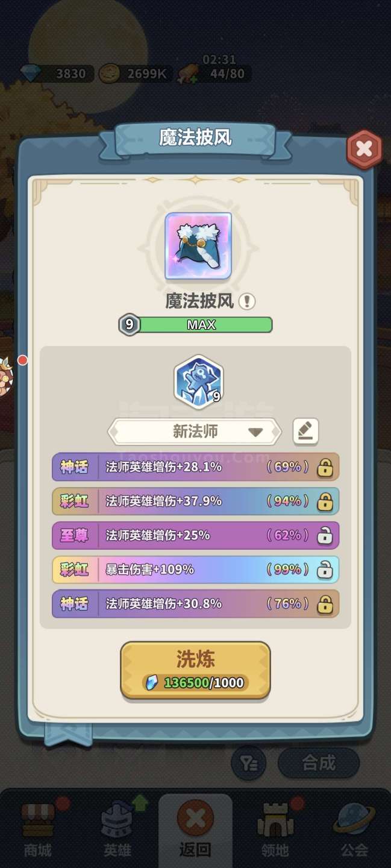Viewport: 391px width, 868px height.
Task: Click the pencil edit icon
Action: click(305, 432)
